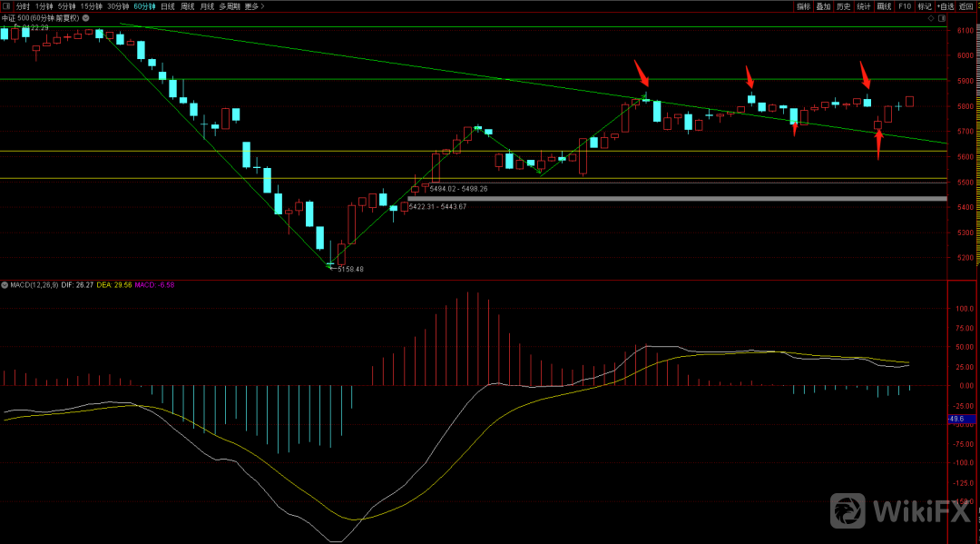Expand the MACD indicator dropdown arrow
The image size is (980, 544).
coord(6,285)
